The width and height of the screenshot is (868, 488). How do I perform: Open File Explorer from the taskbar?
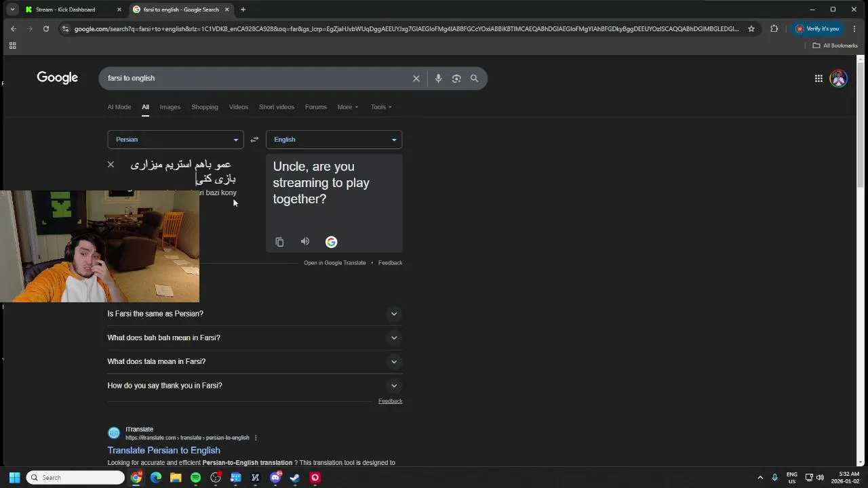pyautogui.click(x=176, y=478)
